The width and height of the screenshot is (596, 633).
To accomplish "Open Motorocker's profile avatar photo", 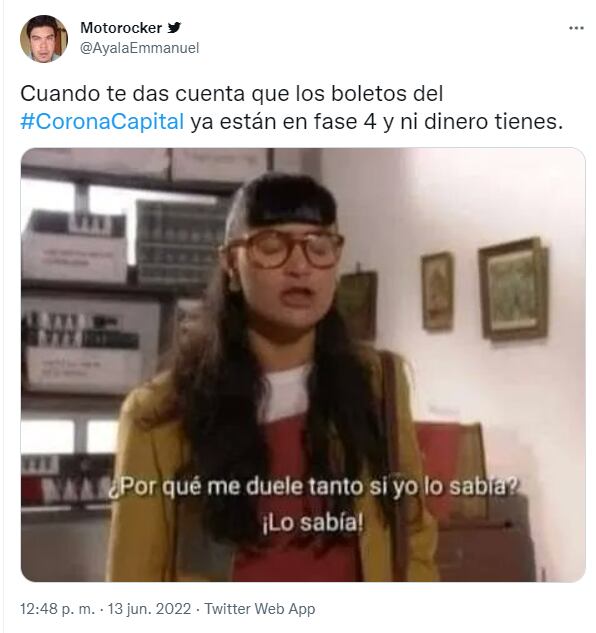I will click(x=44, y=39).
